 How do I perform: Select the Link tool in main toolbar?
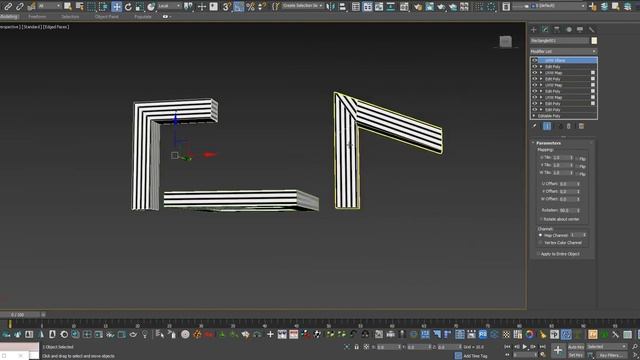(8, 7)
